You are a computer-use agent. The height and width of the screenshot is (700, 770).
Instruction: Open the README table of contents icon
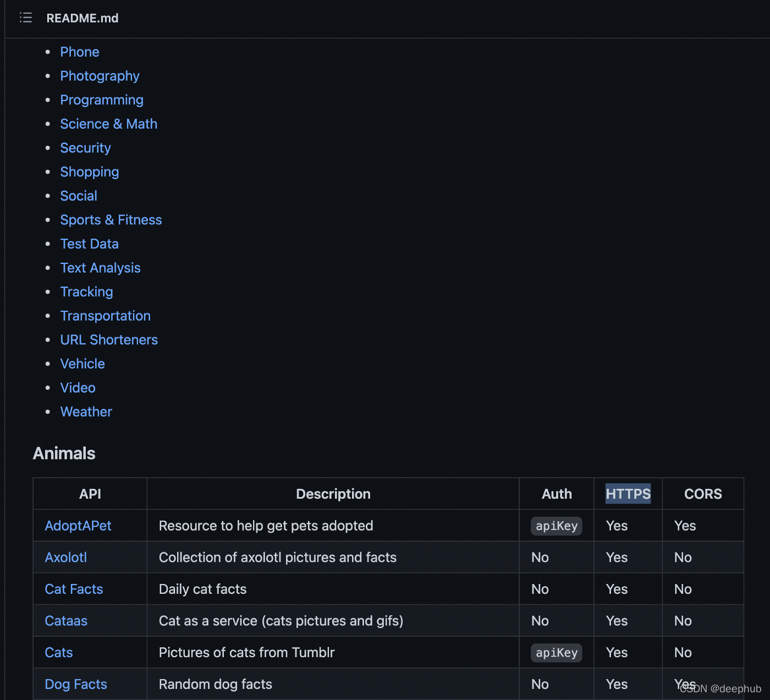point(25,18)
